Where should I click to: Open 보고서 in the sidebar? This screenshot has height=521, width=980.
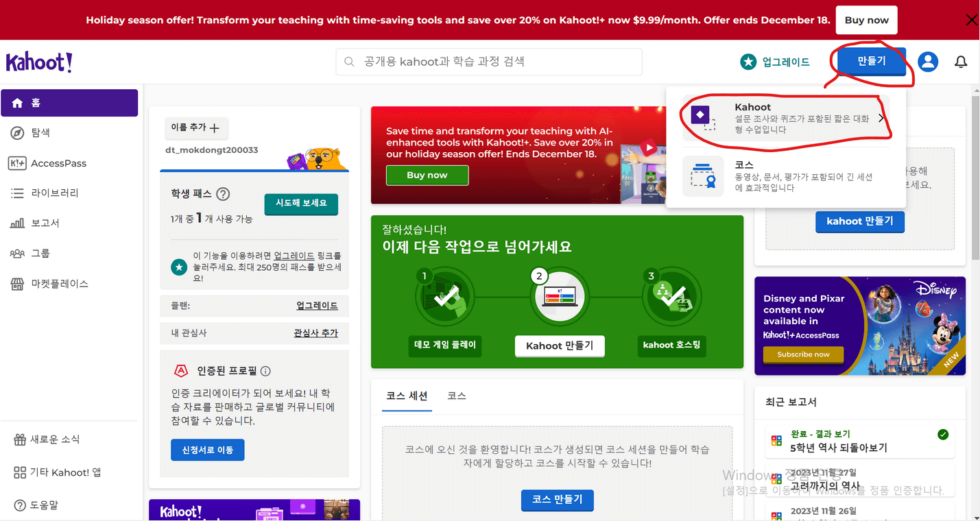[69, 223]
